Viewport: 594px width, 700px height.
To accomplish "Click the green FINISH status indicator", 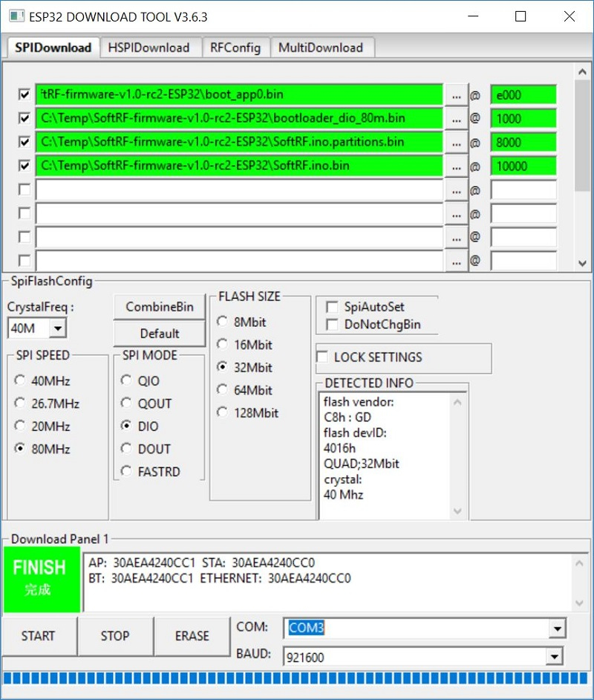I will point(42,579).
